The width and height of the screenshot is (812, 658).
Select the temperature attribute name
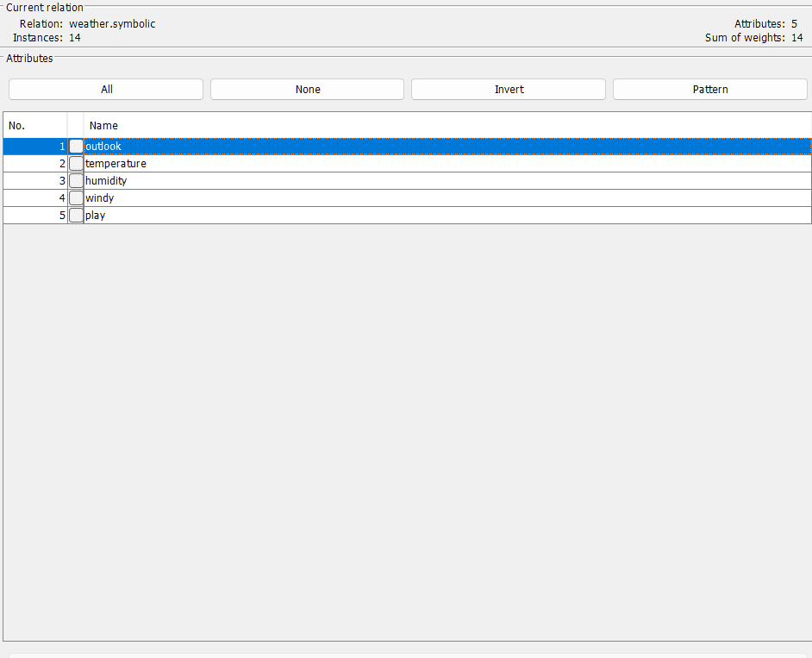[116, 164]
